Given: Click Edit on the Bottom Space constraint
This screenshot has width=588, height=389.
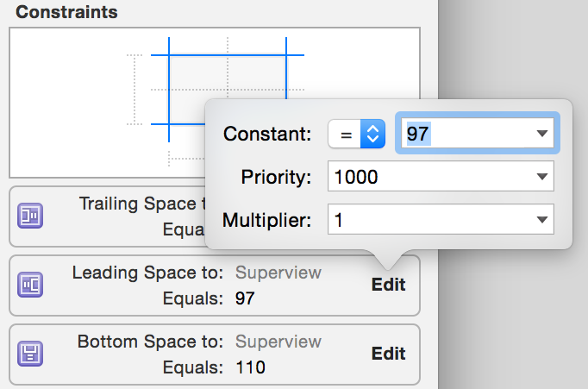Looking at the screenshot, I should (388, 354).
